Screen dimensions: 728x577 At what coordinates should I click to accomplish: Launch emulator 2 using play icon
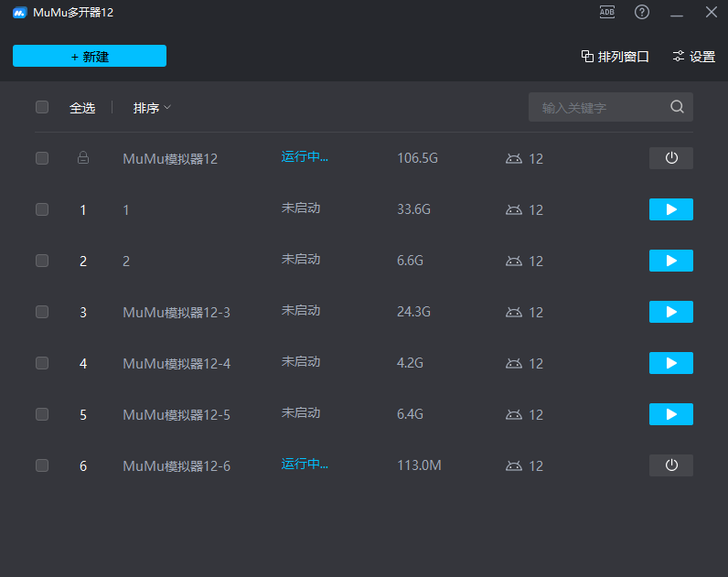[670, 261]
